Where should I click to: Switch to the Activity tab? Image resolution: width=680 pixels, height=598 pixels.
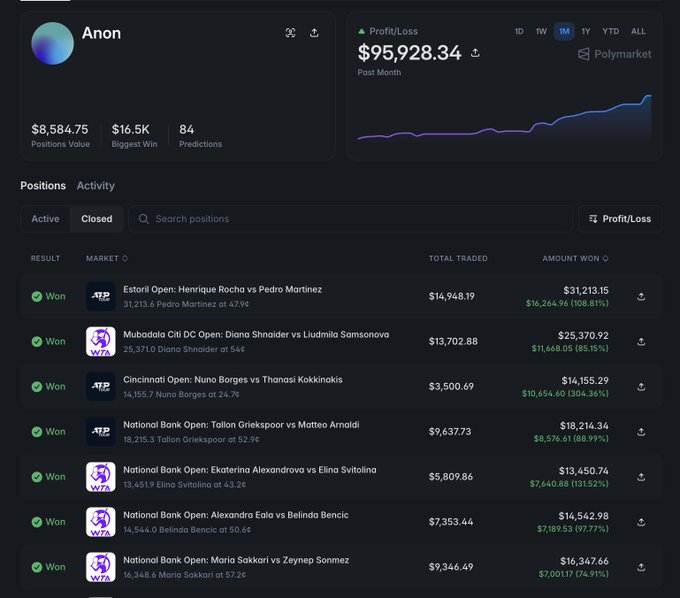[96, 186]
